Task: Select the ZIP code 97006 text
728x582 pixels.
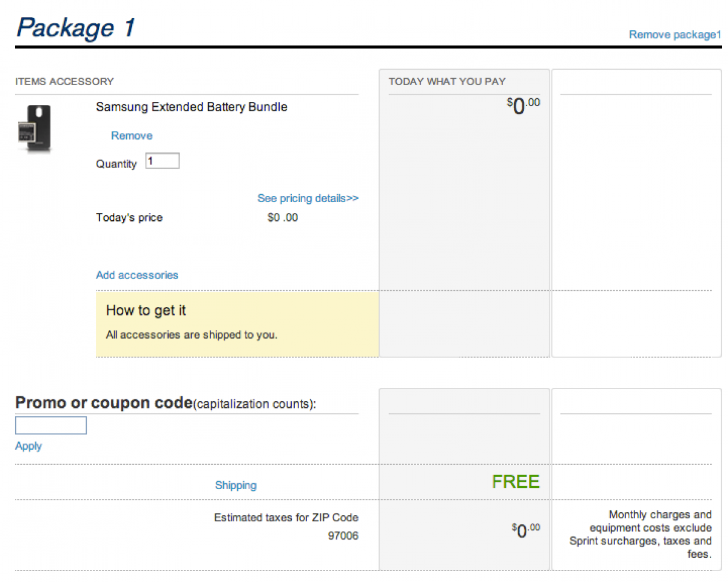Action: click(343, 536)
